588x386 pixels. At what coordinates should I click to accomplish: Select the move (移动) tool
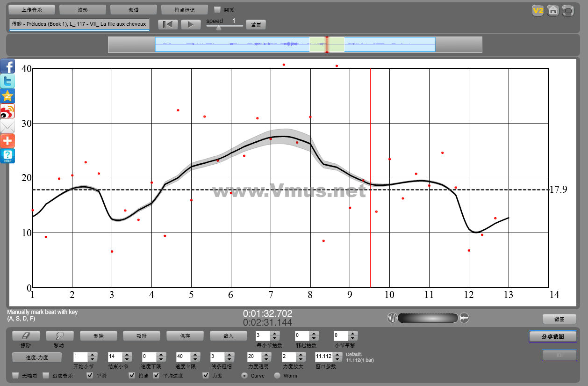(59, 335)
